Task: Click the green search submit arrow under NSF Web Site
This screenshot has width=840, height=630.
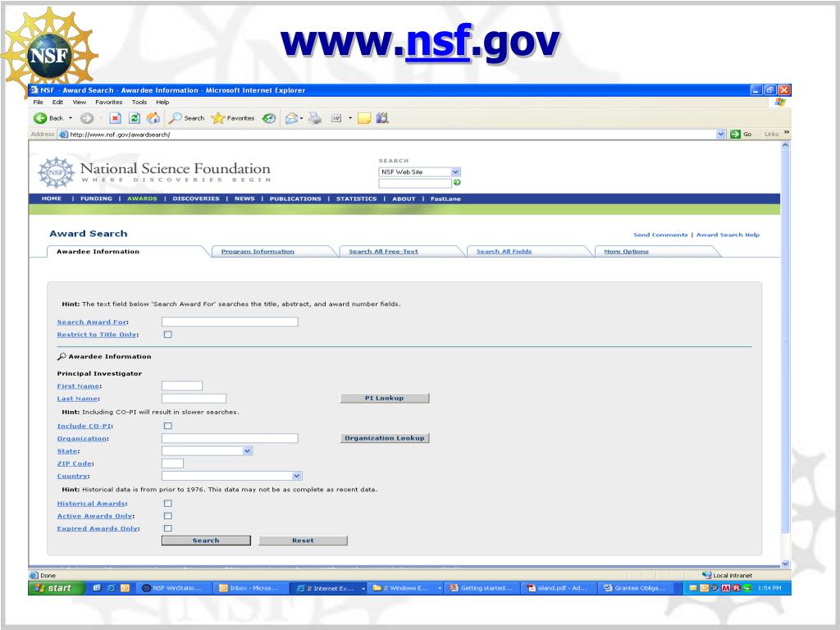Action: click(x=457, y=183)
